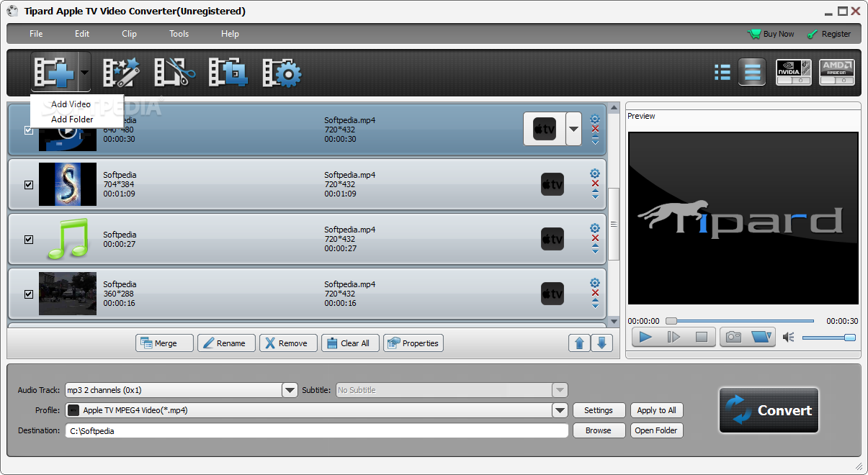Start conversion with the Convert button
The image size is (868, 475).
click(769, 410)
